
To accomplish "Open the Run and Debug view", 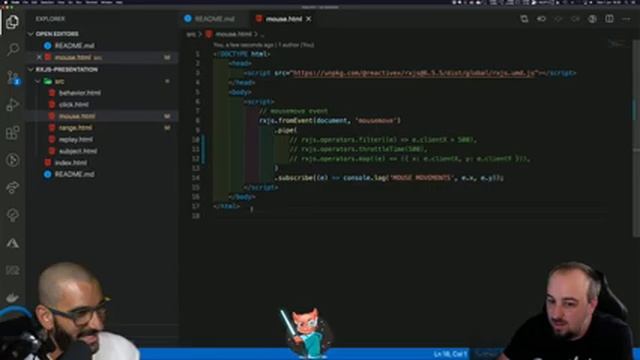I will (13, 105).
